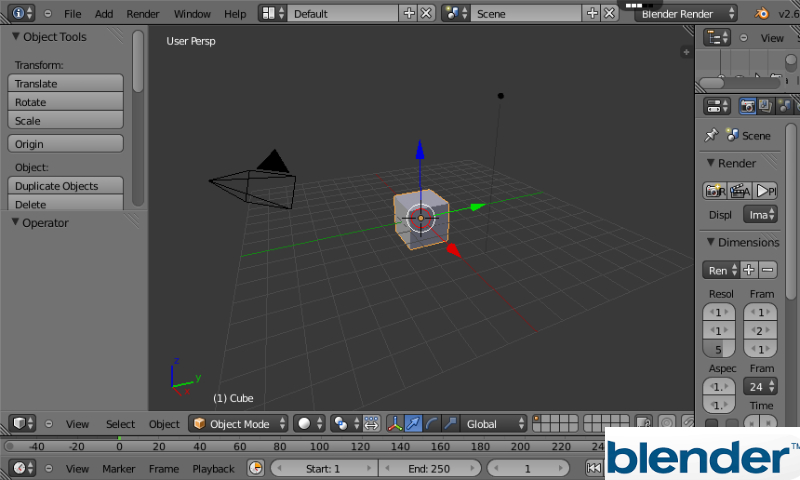Click the Translate button

coord(66,84)
